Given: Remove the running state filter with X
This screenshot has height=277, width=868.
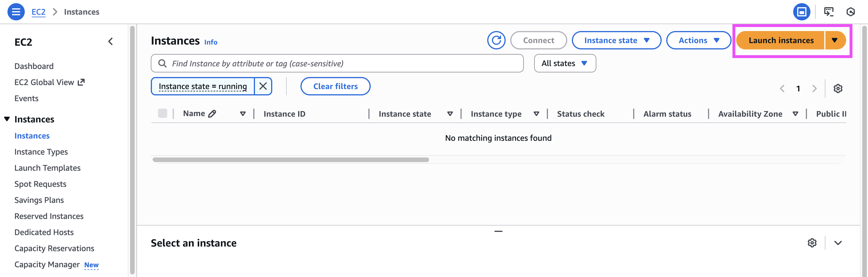Looking at the screenshot, I should tap(263, 86).
